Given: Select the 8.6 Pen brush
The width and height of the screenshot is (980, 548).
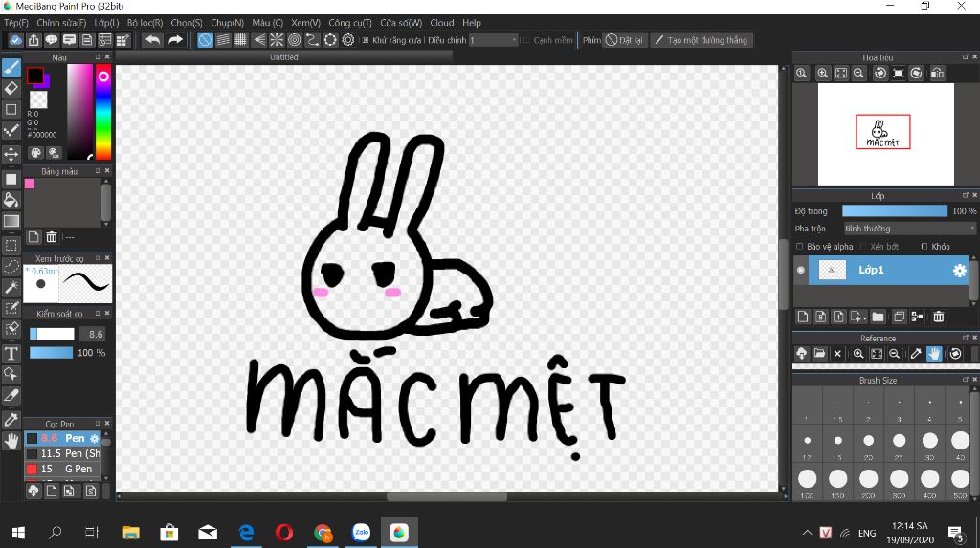Looking at the screenshot, I should 62,438.
